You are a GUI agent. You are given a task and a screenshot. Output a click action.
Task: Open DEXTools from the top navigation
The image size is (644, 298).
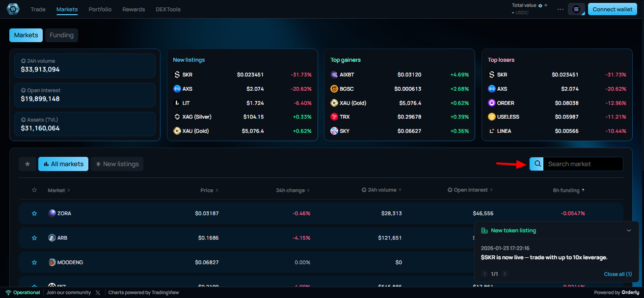coord(168,9)
